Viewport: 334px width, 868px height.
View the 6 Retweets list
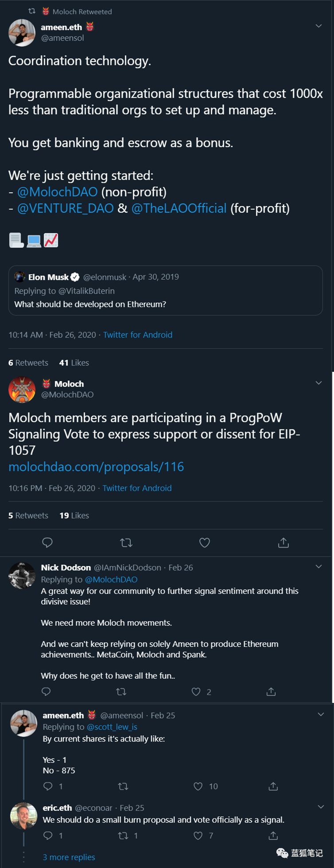coord(28,363)
